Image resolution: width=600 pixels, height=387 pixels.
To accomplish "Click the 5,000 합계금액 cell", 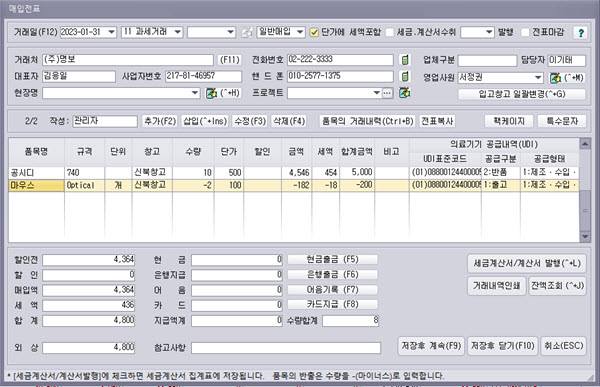I will click(x=357, y=173).
